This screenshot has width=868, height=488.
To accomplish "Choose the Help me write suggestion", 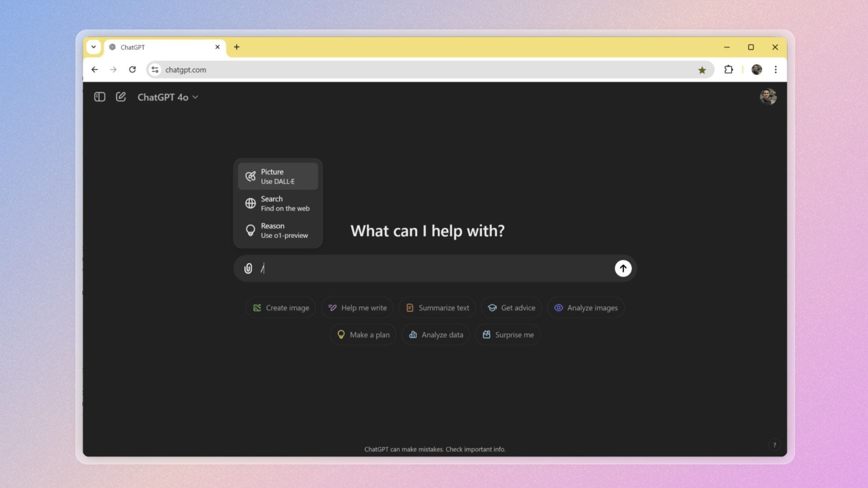I will (x=357, y=308).
